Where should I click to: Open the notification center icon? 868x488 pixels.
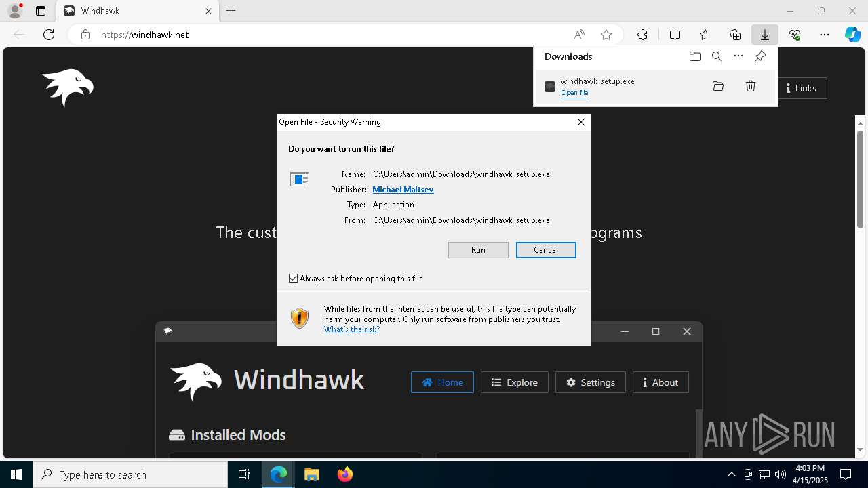tap(846, 474)
